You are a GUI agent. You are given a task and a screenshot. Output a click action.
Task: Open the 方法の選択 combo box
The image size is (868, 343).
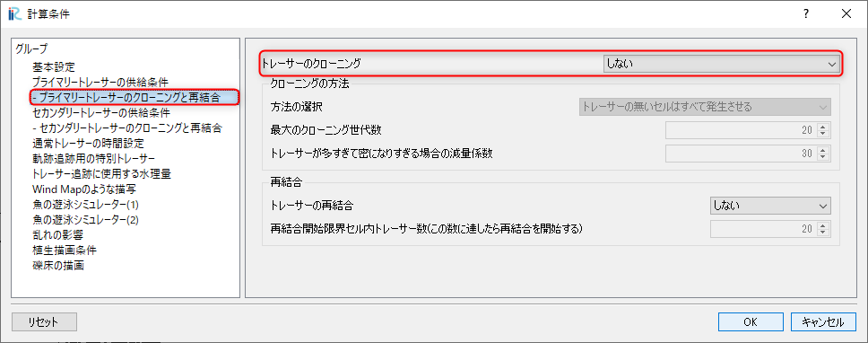coord(705,106)
